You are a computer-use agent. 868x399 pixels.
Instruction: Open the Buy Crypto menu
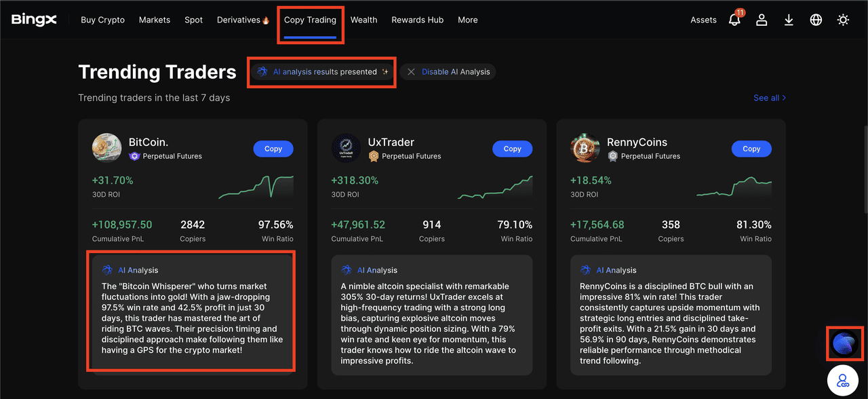point(102,20)
